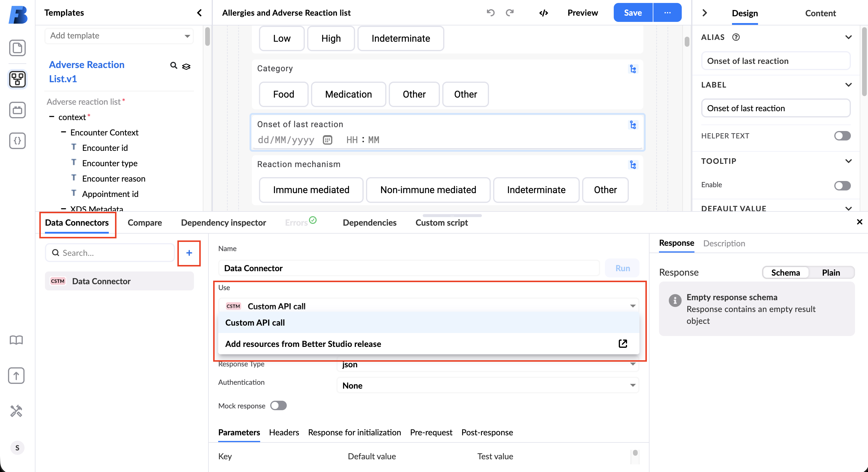Collapse the Encounter Context tree node
Screen dimensions: 868x472
click(63, 132)
